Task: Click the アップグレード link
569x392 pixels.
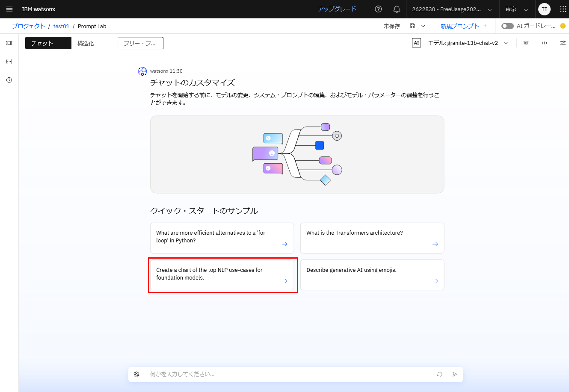Action: tap(337, 9)
